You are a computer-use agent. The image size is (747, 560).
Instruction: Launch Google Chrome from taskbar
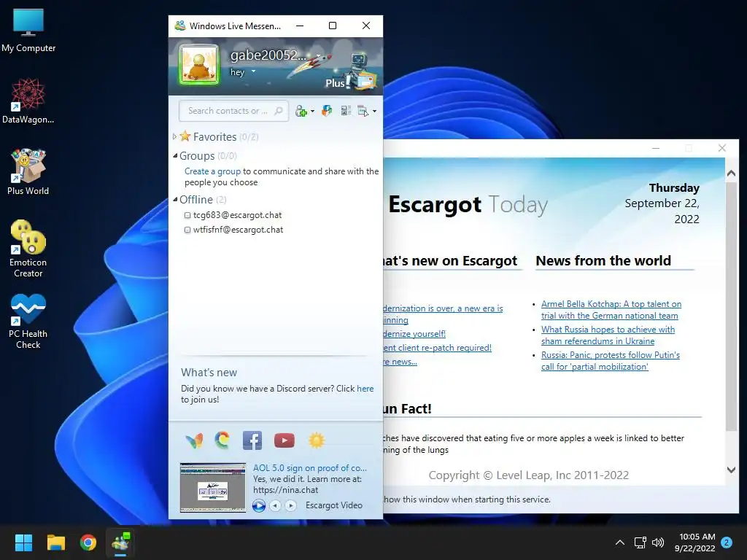[x=88, y=542]
